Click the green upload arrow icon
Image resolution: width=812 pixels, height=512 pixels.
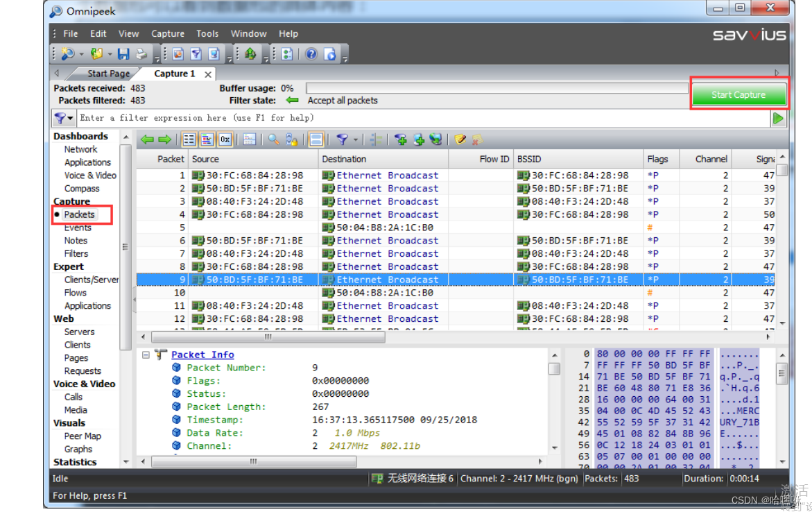click(250, 54)
